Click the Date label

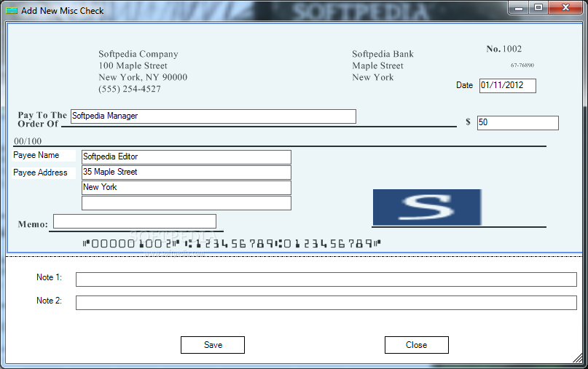(464, 85)
